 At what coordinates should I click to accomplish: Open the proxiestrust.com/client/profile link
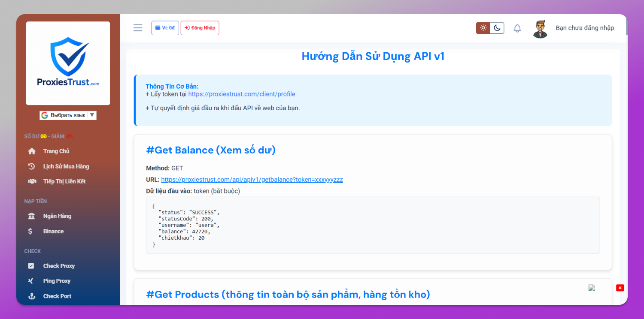point(242,94)
